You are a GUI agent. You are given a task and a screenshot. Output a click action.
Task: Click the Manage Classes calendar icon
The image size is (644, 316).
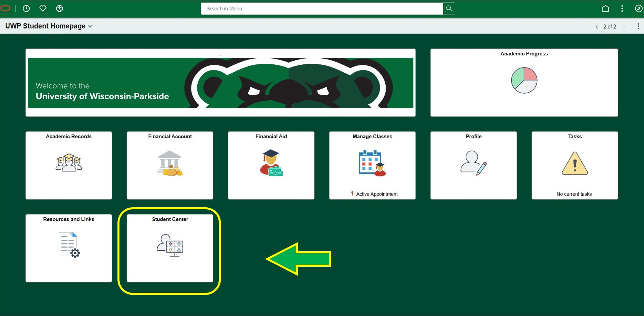pyautogui.click(x=372, y=163)
